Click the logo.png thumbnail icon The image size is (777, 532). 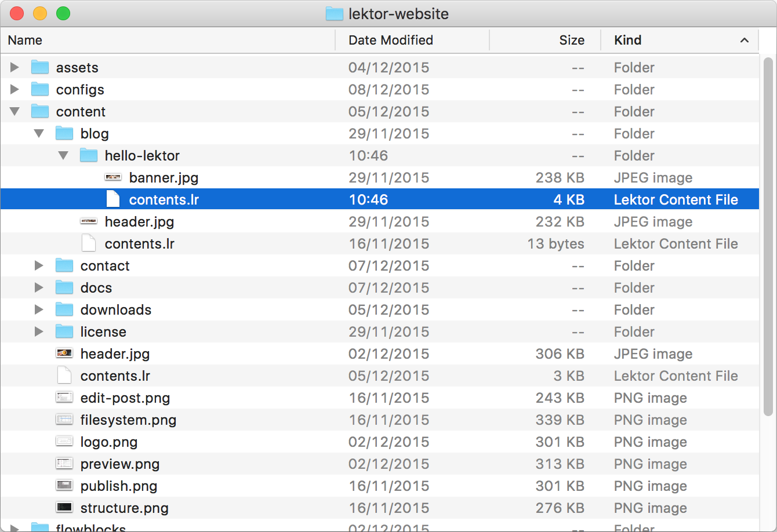[64, 442]
